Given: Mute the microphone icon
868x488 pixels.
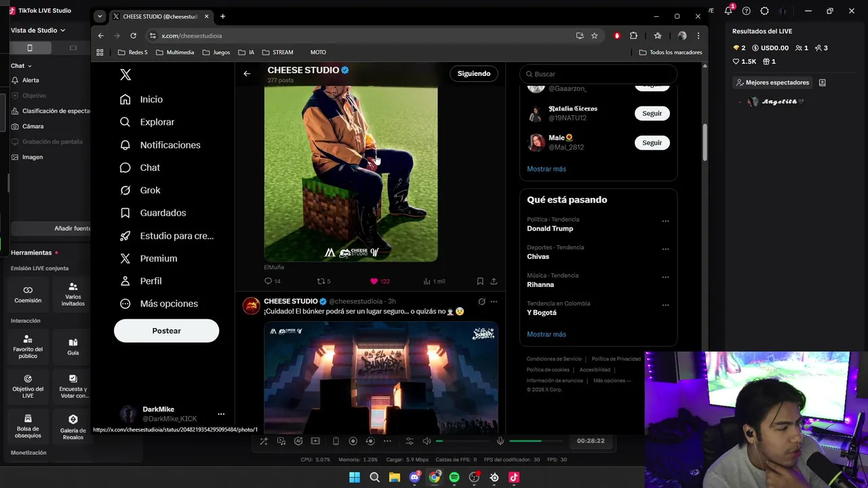Looking at the screenshot, I should tap(500, 441).
